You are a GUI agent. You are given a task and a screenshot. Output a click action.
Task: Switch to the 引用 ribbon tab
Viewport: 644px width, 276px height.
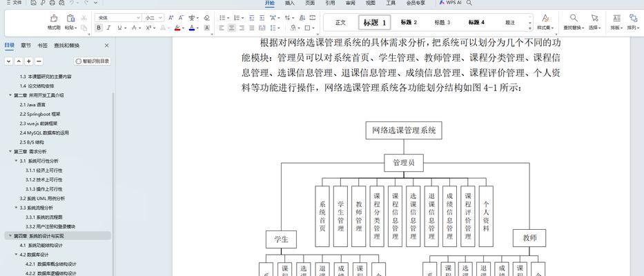tap(330, 3)
